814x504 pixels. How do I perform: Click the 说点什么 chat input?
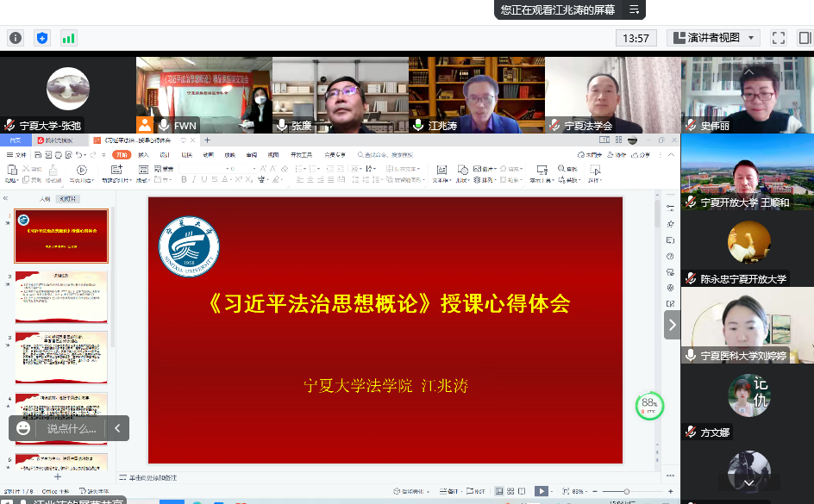coord(71,428)
